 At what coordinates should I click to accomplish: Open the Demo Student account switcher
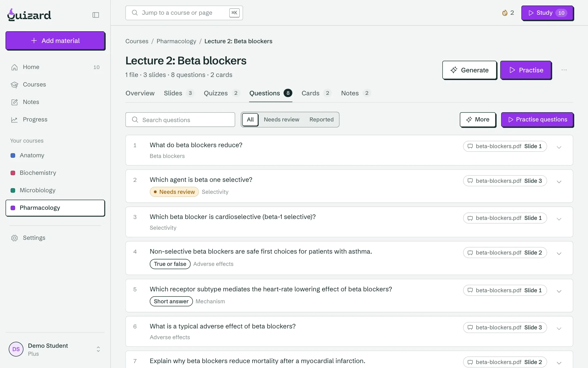click(55, 349)
